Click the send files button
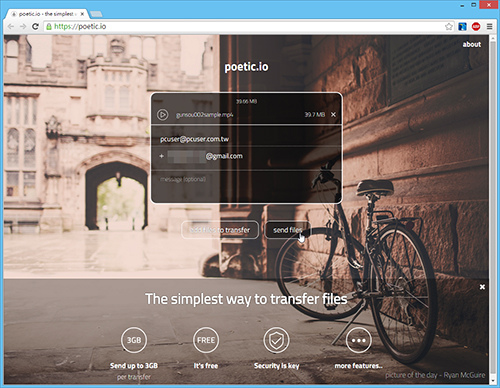 click(x=288, y=230)
